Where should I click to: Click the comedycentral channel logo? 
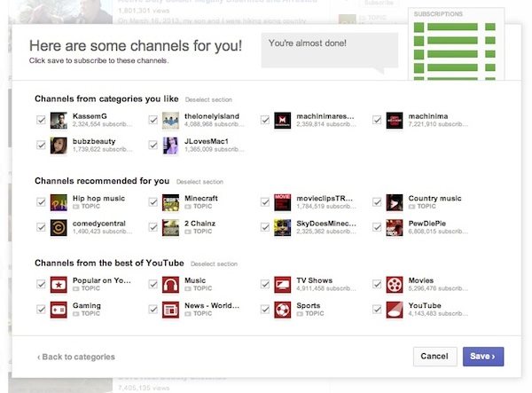tap(59, 227)
